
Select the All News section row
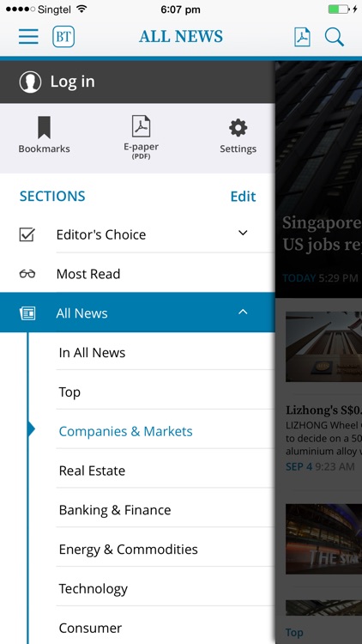pyautogui.click(x=137, y=313)
